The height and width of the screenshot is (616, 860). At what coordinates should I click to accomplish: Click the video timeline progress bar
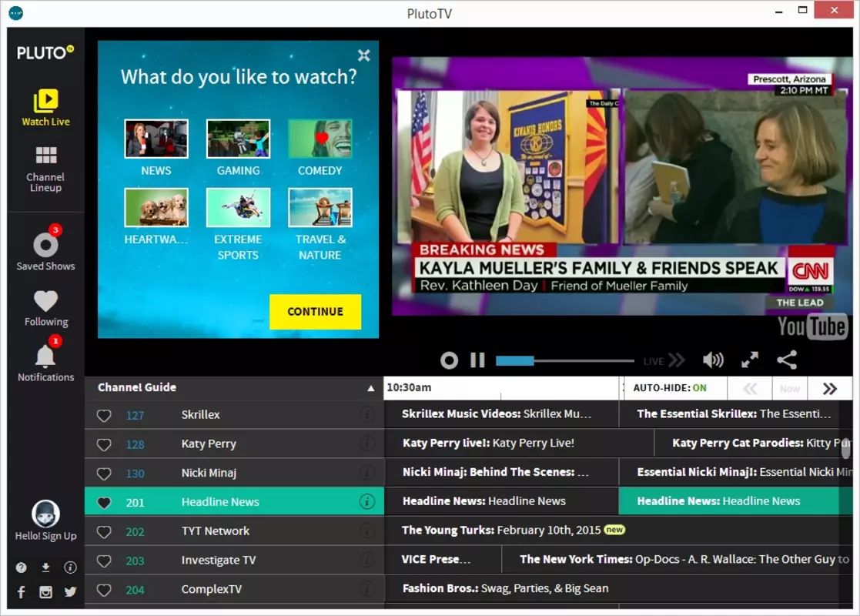565,360
